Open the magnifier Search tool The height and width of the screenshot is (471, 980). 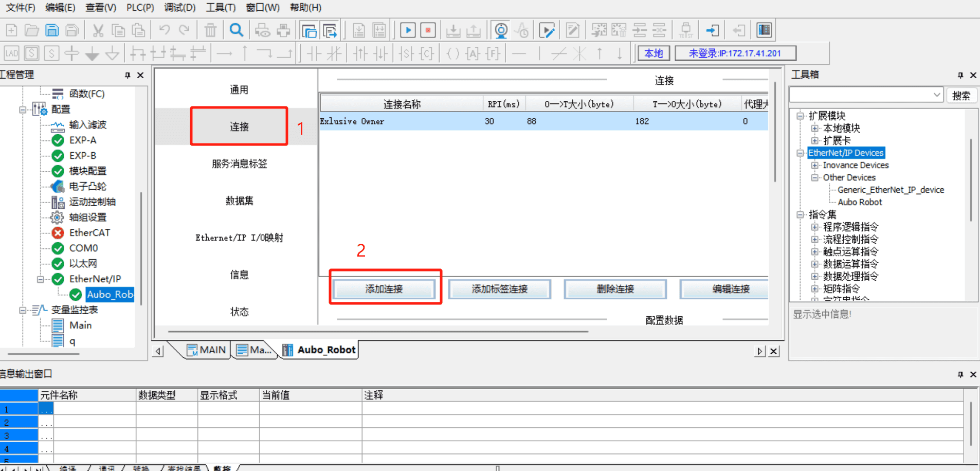(237, 30)
